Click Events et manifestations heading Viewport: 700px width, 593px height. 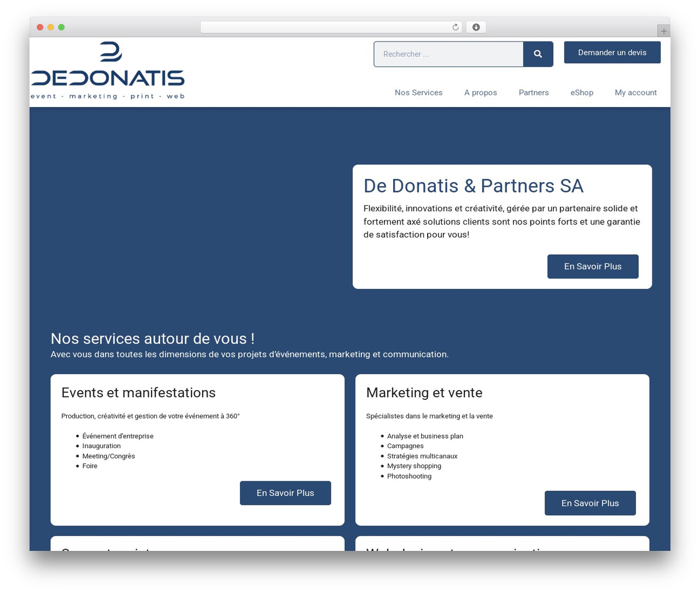pyautogui.click(x=138, y=393)
